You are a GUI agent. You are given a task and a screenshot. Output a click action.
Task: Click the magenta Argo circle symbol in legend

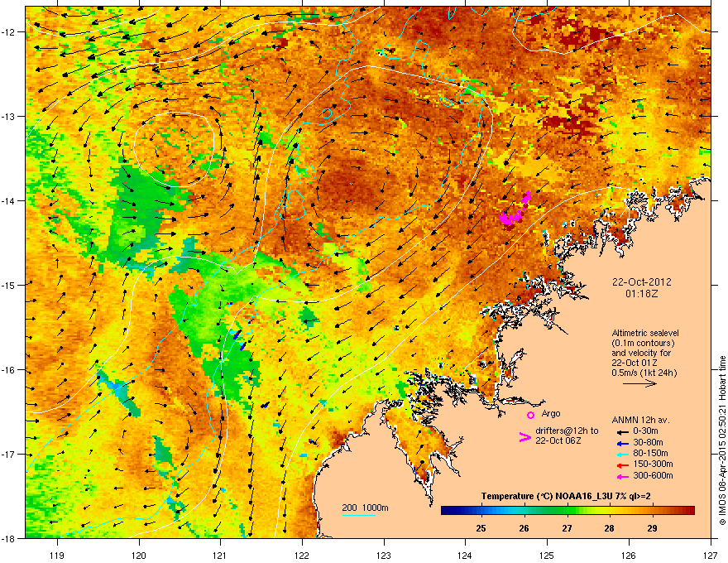[530, 415]
